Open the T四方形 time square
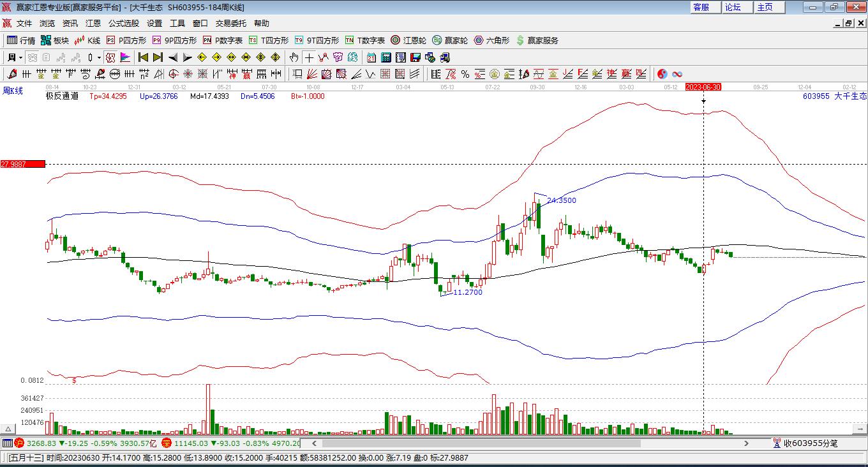This screenshot has width=868, height=467. [x=269, y=40]
